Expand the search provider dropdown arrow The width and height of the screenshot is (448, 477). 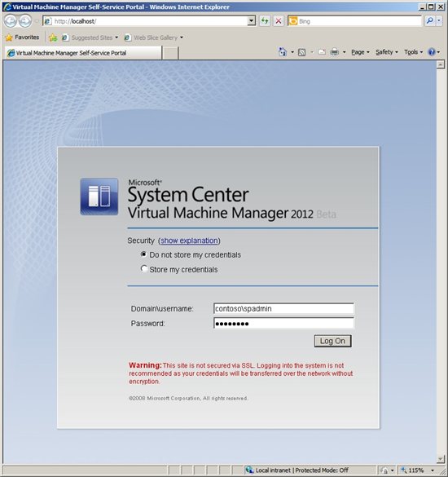point(439,20)
